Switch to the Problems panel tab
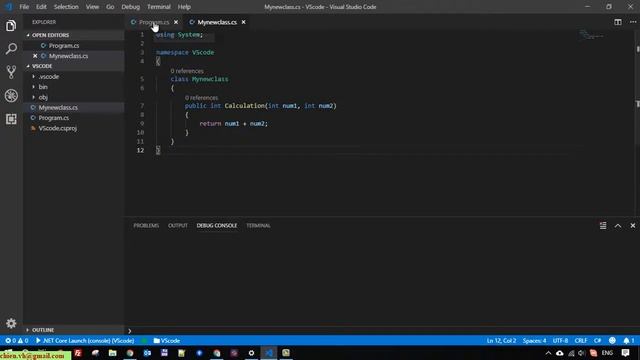This screenshot has width=640, height=360. pos(146,226)
